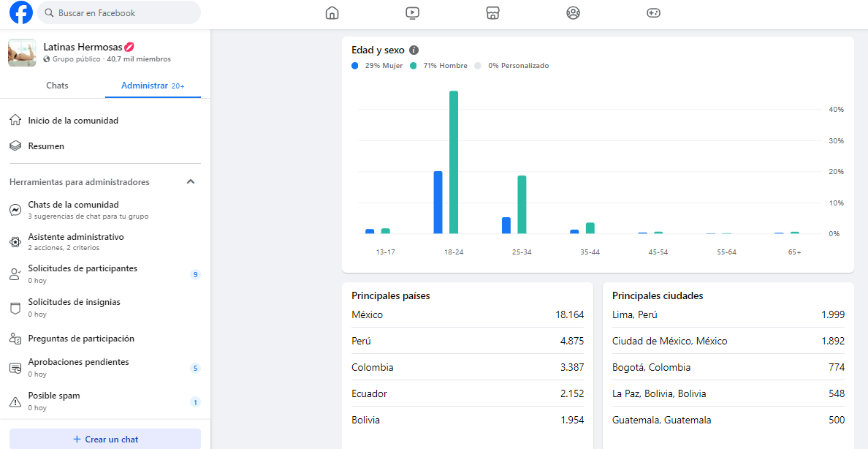868x449 pixels.
Task: Click the layers icon beside Resumen
Action: pyautogui.click(x=15, y=146)
